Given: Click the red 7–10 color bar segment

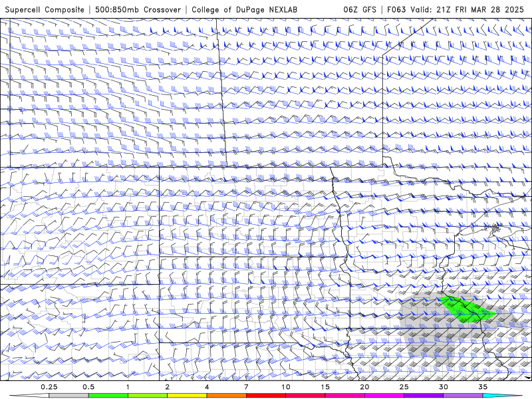Looking at the screenshot, I should (265, 396).
